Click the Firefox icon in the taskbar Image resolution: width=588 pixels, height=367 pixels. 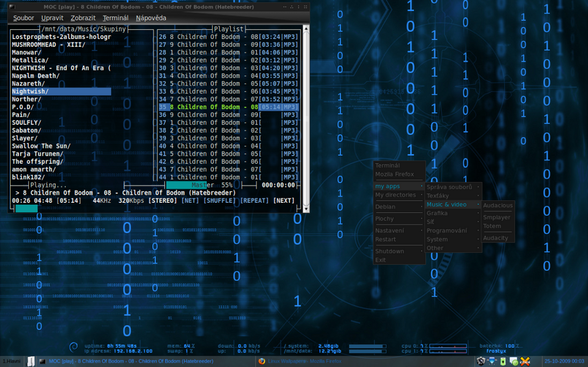pyautogui.click(x=262, y=362)
